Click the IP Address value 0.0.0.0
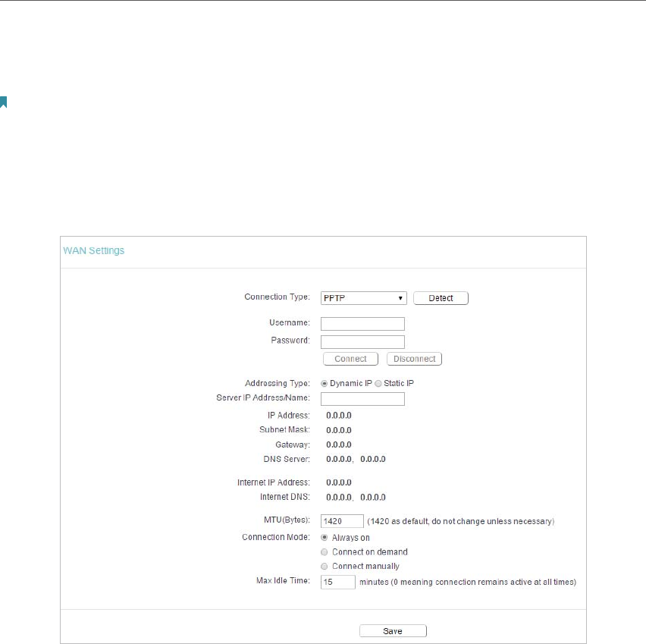 [339, 416]
